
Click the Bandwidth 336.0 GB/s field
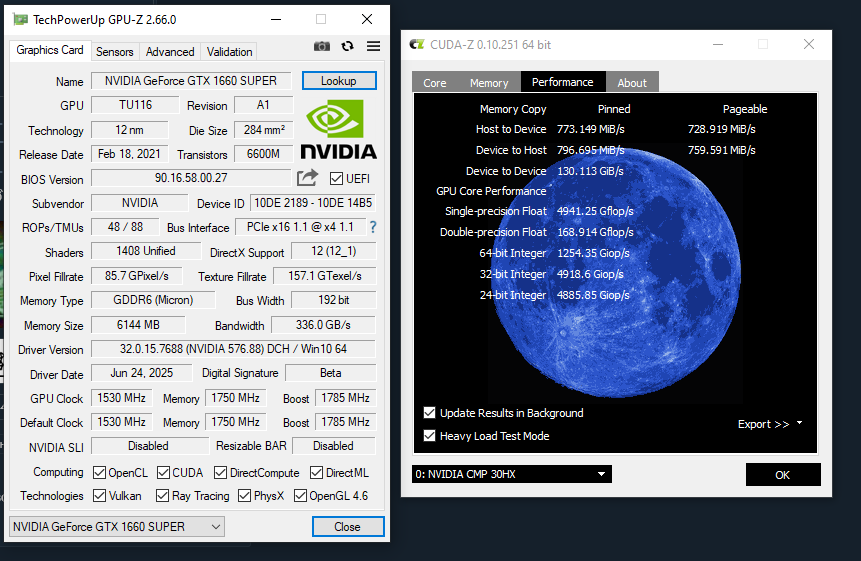coord(323,325)
